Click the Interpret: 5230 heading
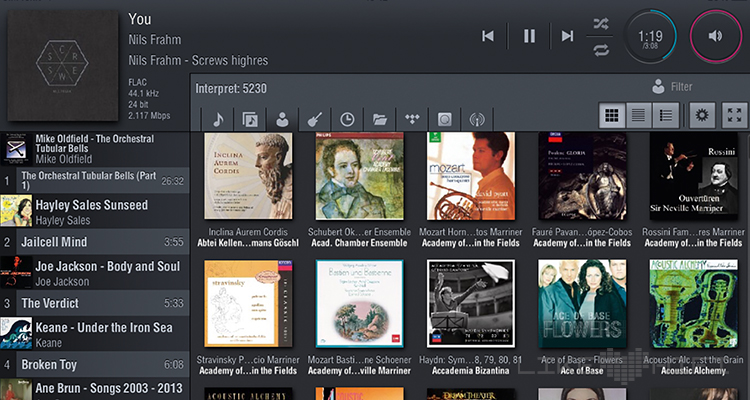The image size is (750, 400). [231, 89]
